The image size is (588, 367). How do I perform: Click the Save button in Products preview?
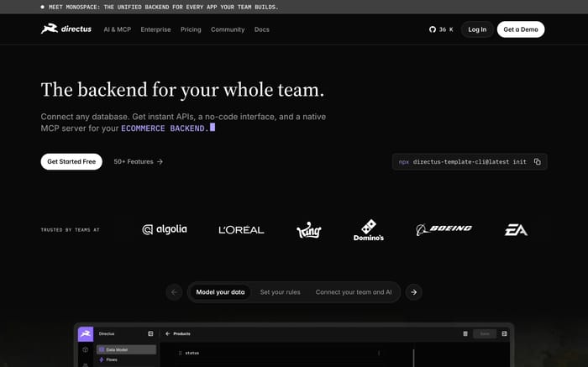coord(485,333)
